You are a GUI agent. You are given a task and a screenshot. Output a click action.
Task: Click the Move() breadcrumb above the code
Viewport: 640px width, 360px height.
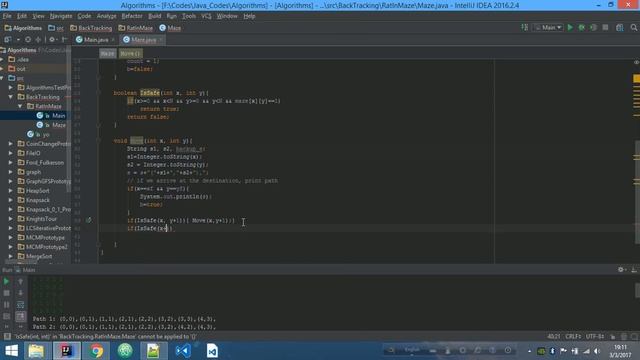pos(130,53)
